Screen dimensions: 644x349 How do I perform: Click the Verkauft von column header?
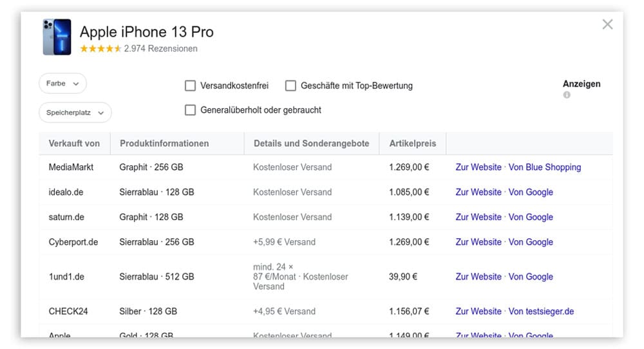tap(74, 144)
